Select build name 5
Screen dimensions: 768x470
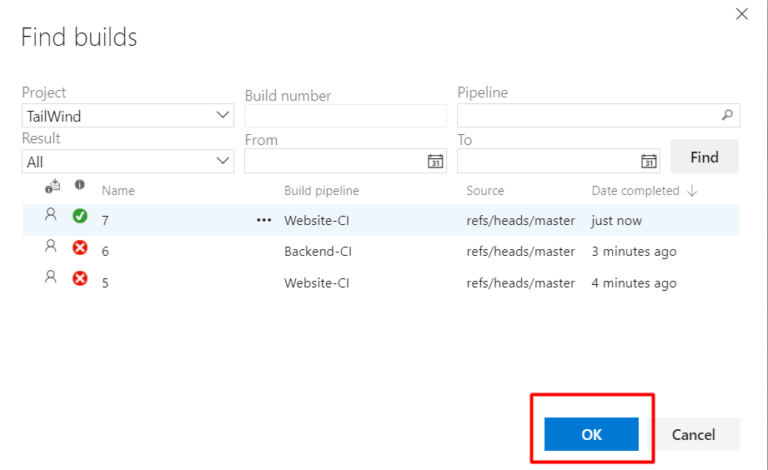point(105,283)
